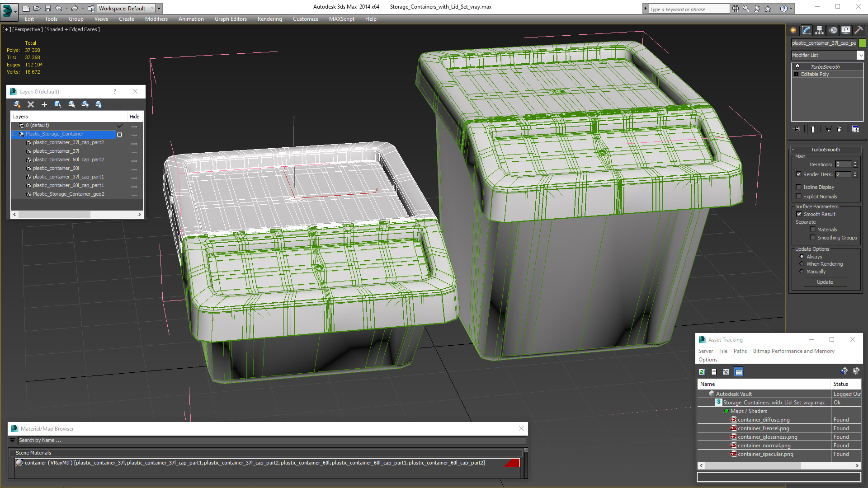Toggle the Smooth Result checkbox

click(x=799, y=213)
